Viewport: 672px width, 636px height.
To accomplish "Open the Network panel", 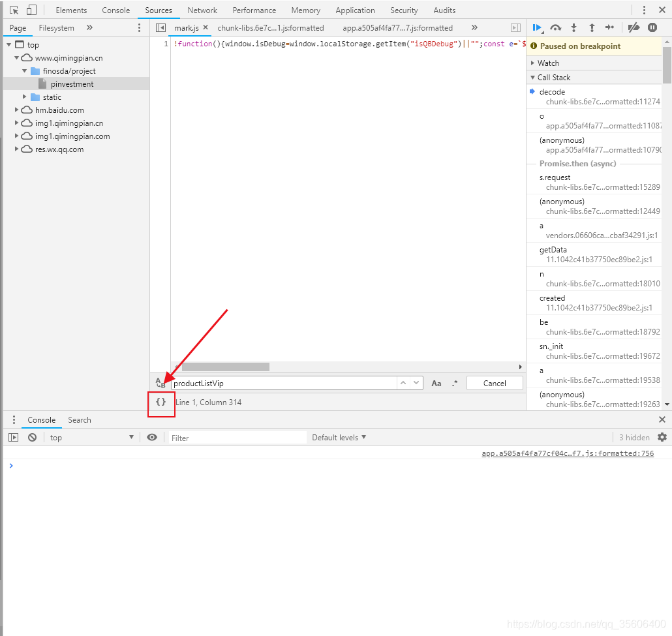I will point(202,10).
